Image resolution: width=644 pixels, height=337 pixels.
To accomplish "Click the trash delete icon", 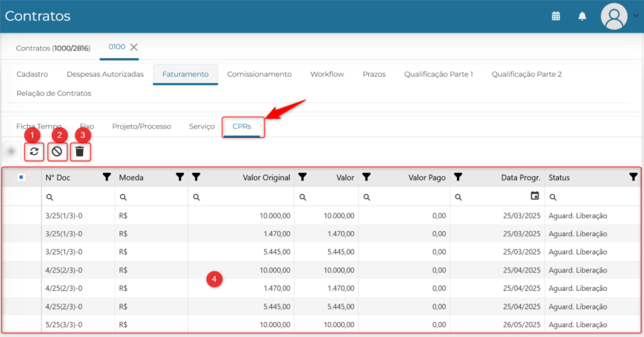I will (80, 151).
